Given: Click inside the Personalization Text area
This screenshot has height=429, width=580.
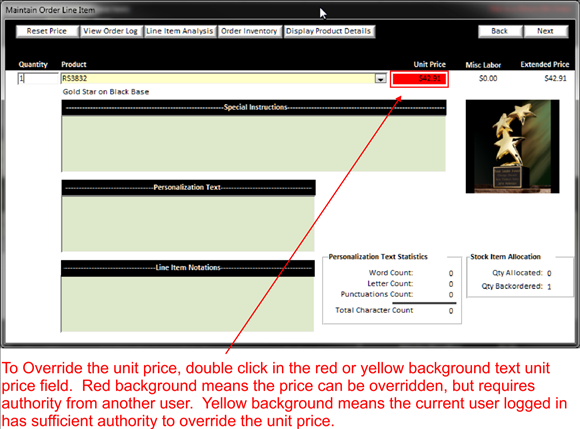Looking at the screenshot, I should [188, 223].
